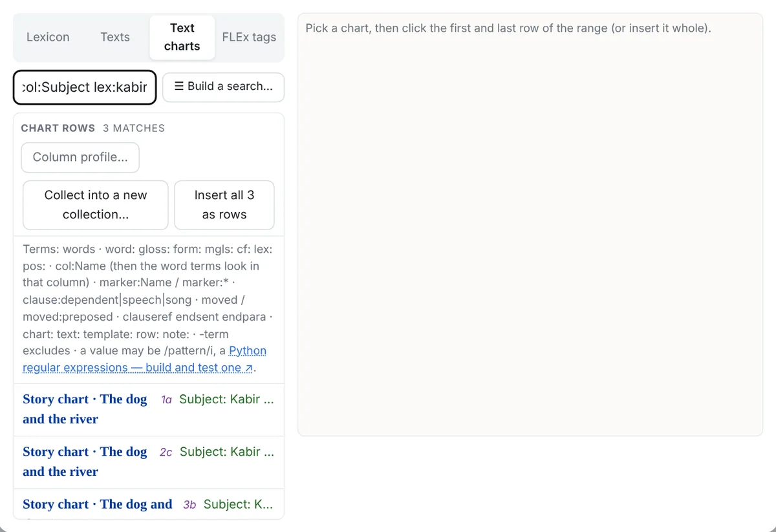Select chart row 2c Subject: Kabir
776x532 pixels.
click(x=149, y=462)
